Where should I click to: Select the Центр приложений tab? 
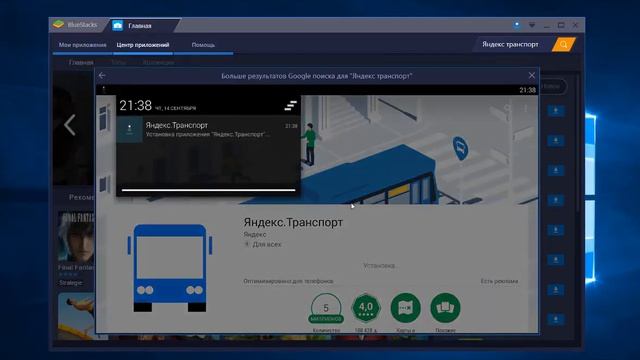coord(142,45)
